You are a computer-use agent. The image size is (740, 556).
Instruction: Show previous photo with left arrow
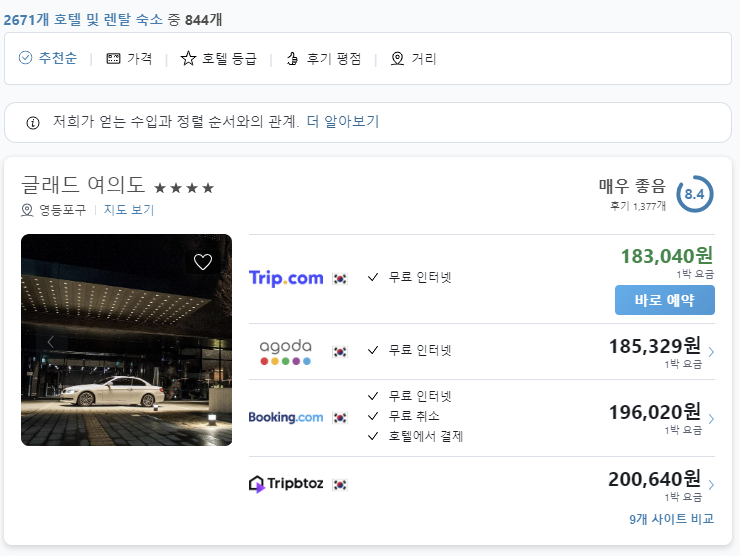[50, 341]
